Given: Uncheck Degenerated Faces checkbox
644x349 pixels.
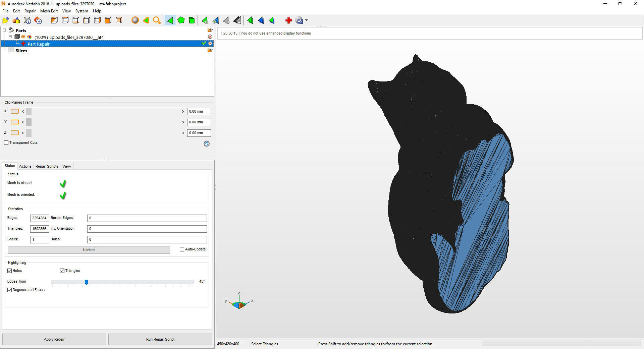Looking at the screenshot, I should coord(10,290).
